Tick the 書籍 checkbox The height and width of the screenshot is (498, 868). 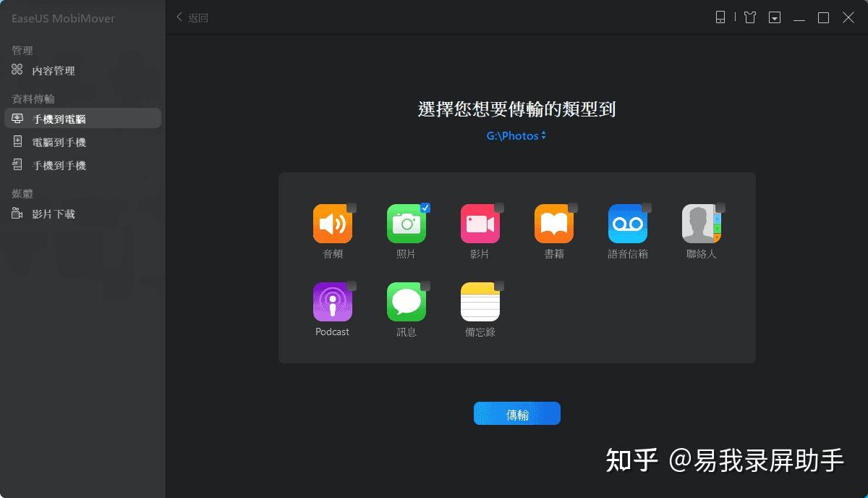click(573, 208)
